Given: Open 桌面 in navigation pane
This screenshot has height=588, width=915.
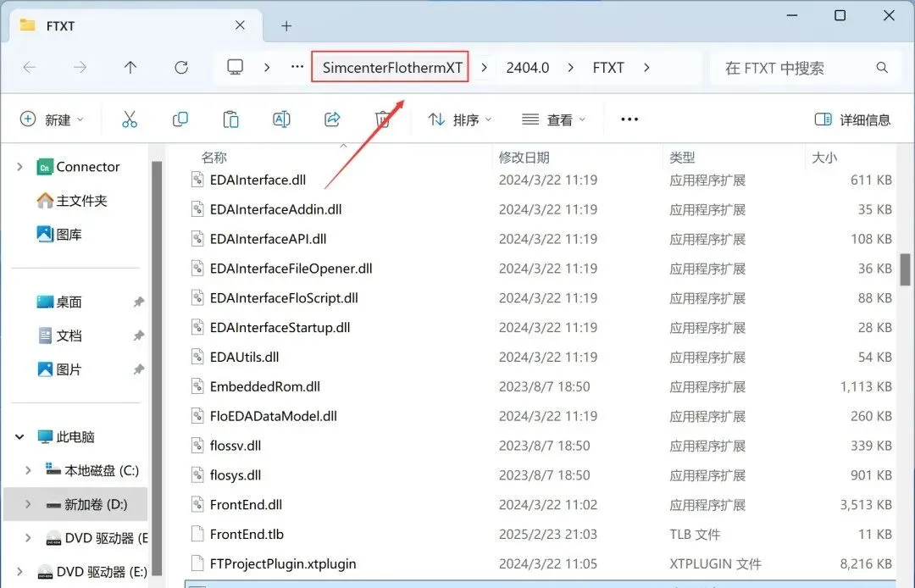Looking at the screenshot, I should 59,302.
